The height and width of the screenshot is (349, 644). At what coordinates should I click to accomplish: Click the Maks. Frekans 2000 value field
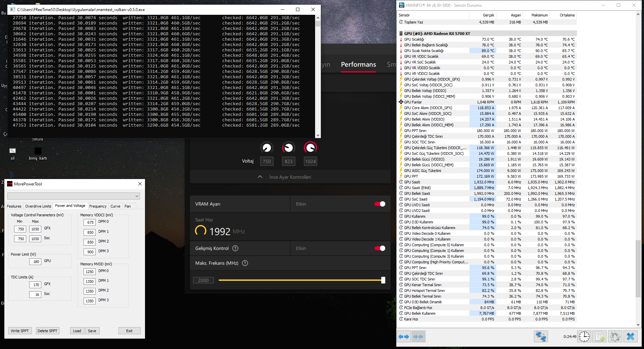(x=203, y=280)
